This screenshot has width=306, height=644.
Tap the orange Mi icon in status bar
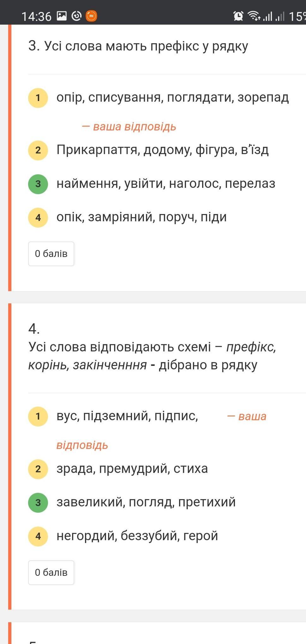click(91, 16)
